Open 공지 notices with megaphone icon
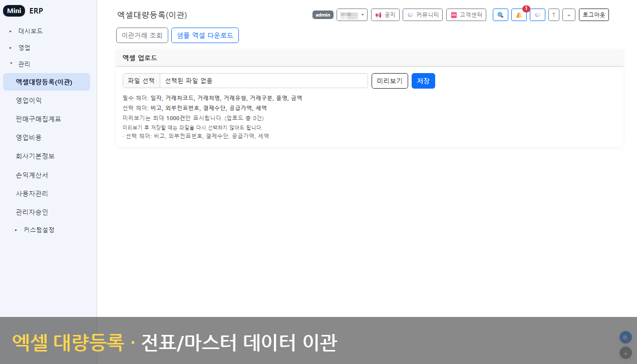637x364 pixels. tap(385, 15)
